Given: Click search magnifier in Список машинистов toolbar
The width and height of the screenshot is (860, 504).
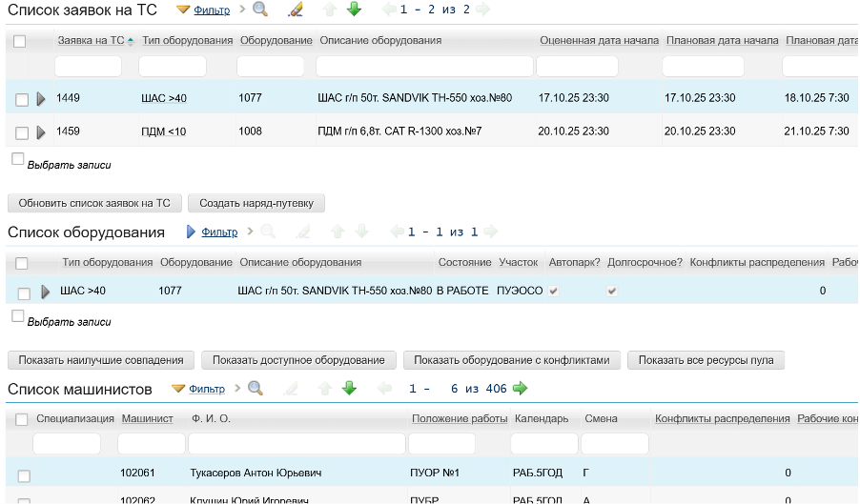Looking at the screenshot, I should [255, 388].
